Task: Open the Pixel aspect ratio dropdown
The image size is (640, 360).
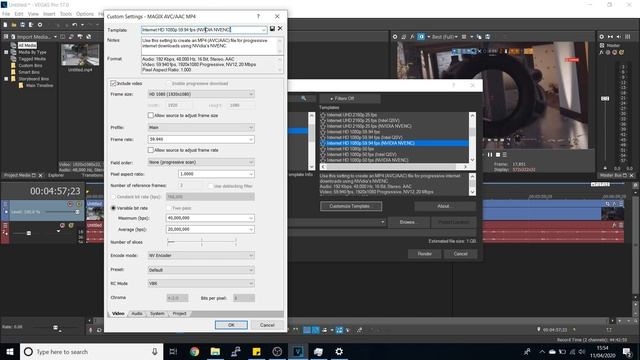Action: [251, 174]
